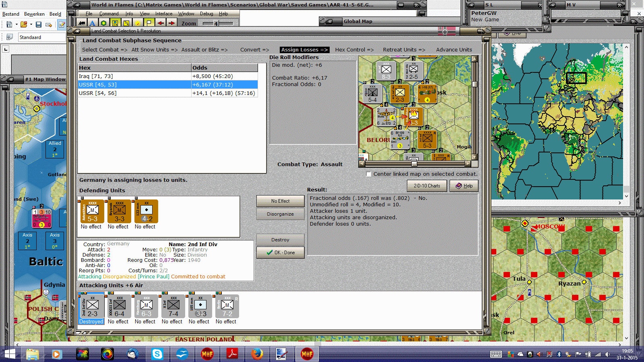
Task: Click the save icon in background editor
Action: [x=39, y=25]
